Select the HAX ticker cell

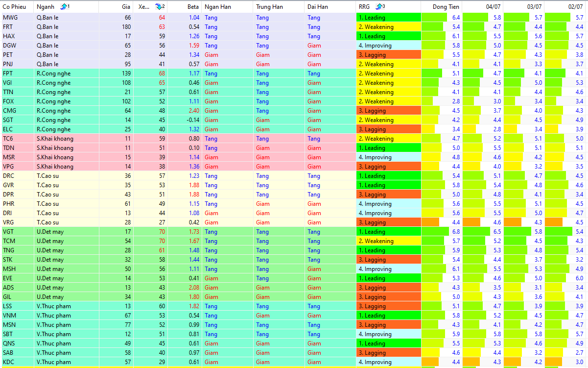pyautogui.click(x=17, y=36)
